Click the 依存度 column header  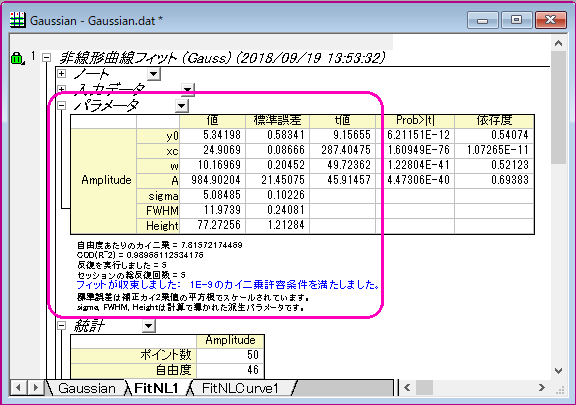494,121
